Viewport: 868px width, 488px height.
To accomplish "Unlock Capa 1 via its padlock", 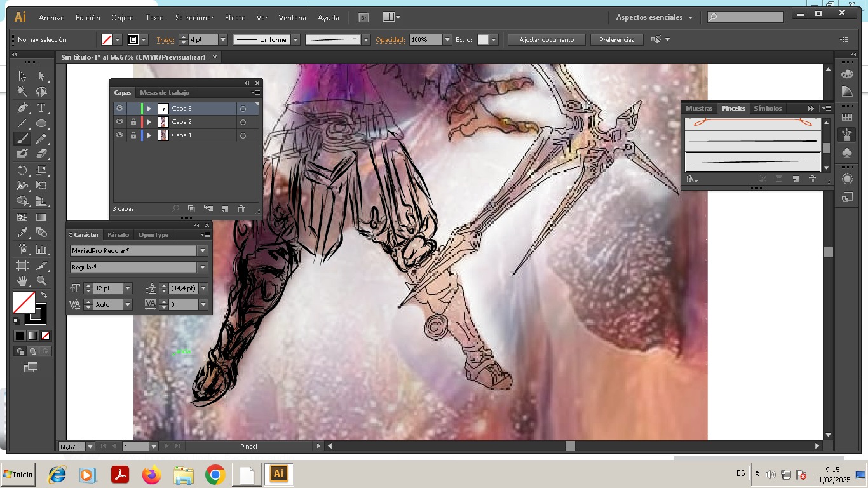I will click(133, 135).
